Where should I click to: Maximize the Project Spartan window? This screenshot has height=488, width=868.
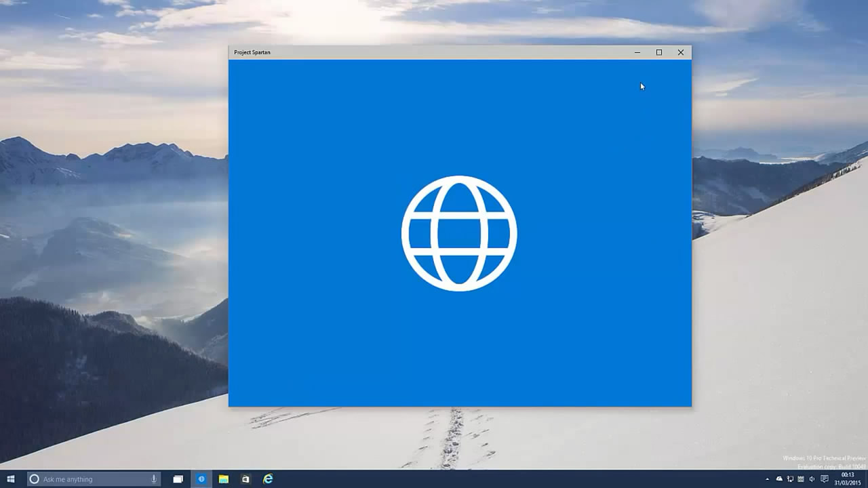pos(658,52)
